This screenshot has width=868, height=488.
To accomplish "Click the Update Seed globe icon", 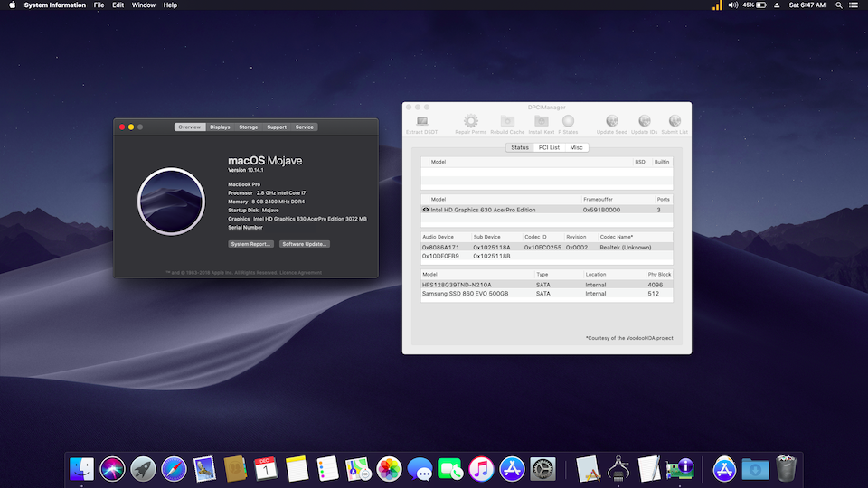I will (x=612, y=121).
